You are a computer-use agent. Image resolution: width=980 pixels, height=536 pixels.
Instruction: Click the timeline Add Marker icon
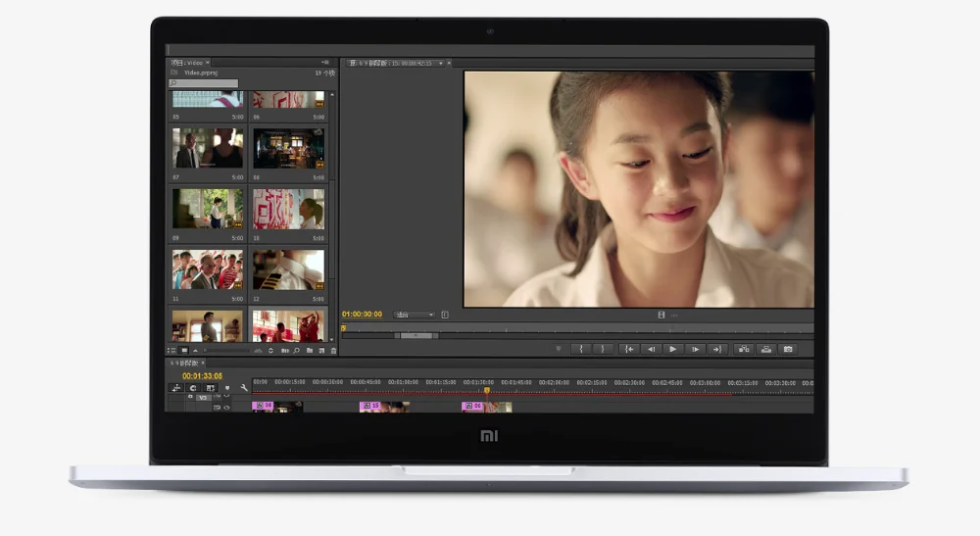click(x=227, y=388)
